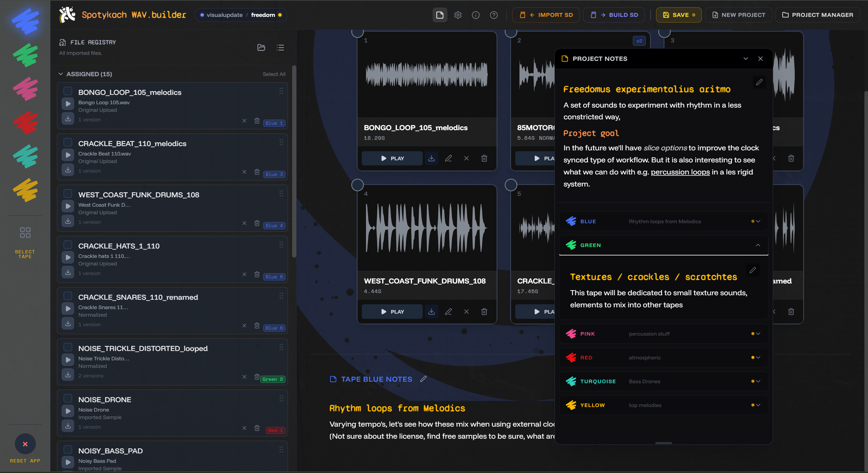The width and height of the screenshot is (868, 473).
Task: Collapse the ASSIGNED (15) section
Action: point(61,74)
